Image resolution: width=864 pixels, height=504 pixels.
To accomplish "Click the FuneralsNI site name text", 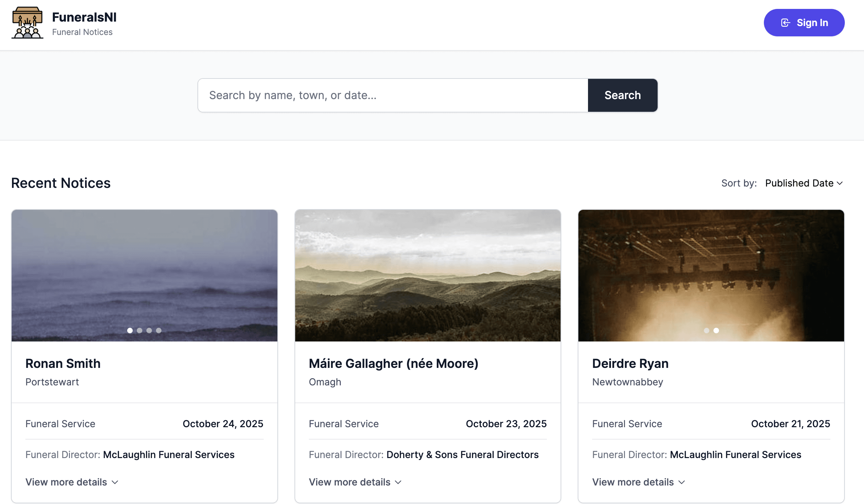I will (x=84, y=17).
